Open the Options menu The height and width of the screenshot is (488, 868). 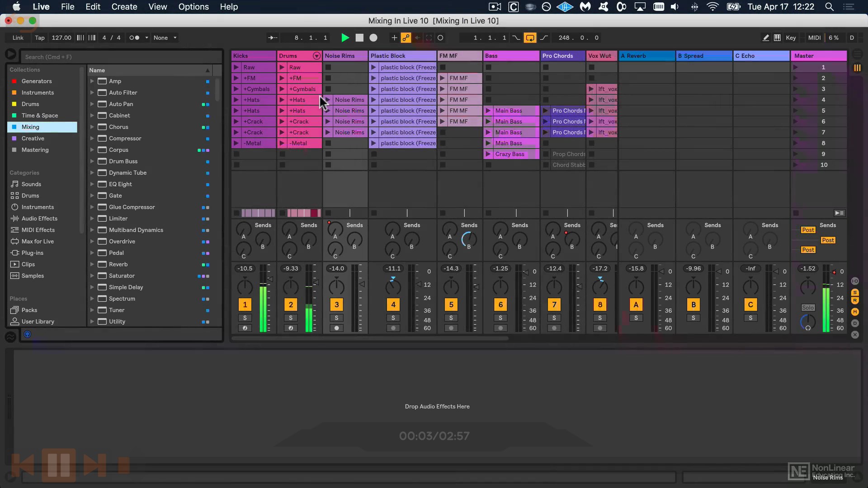193,7
